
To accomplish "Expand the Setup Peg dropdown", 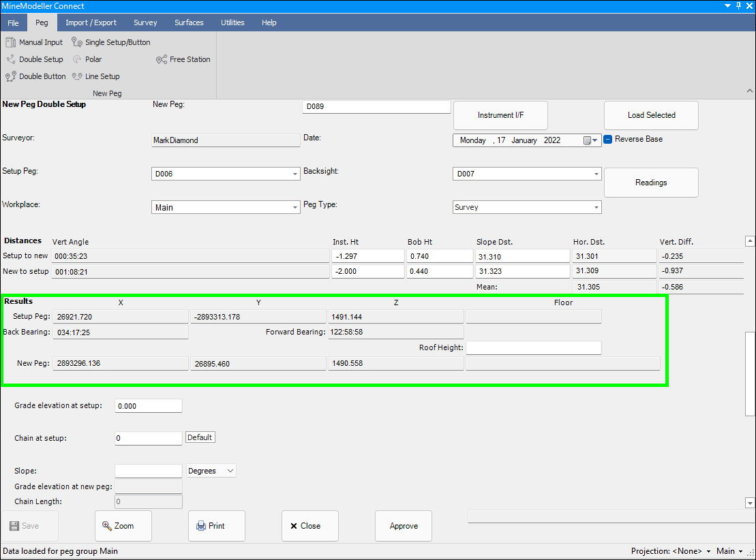I will click(294, 174).
